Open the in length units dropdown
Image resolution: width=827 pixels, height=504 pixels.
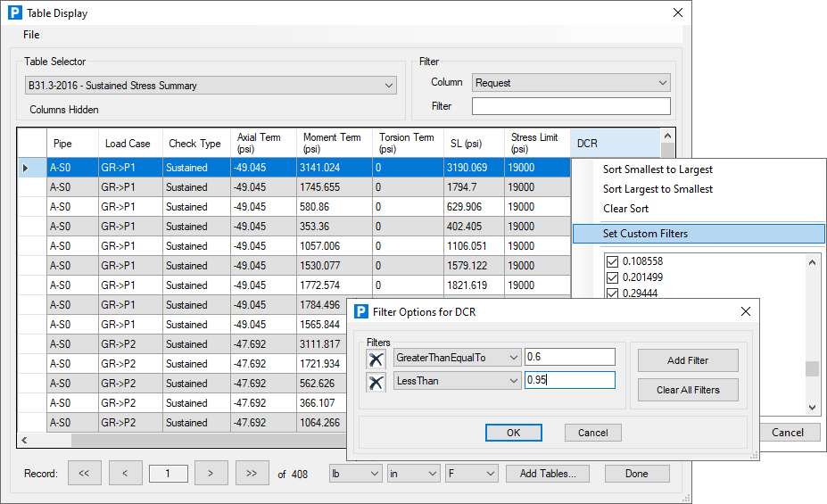click(x=414, y=474)
